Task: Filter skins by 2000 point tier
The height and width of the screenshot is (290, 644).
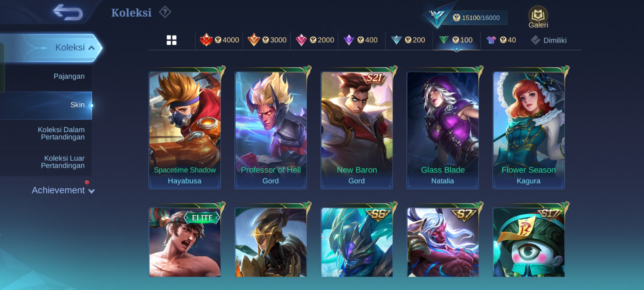Action: pos(314,40)
